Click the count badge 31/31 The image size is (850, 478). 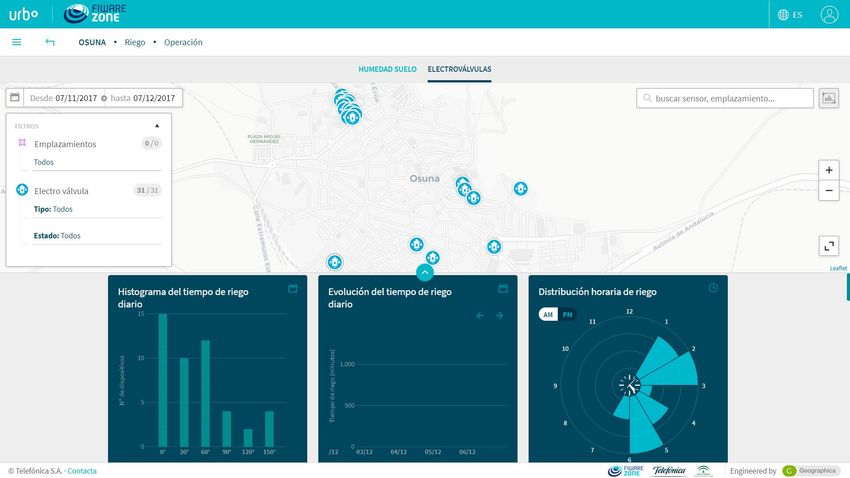(x=147, y=190)
